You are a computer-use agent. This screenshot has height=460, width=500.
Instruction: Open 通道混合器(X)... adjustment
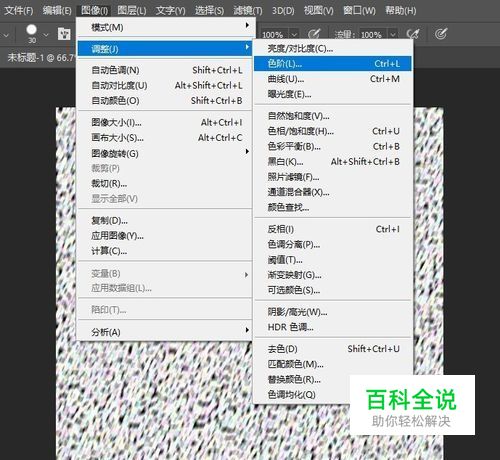(333, 192)
